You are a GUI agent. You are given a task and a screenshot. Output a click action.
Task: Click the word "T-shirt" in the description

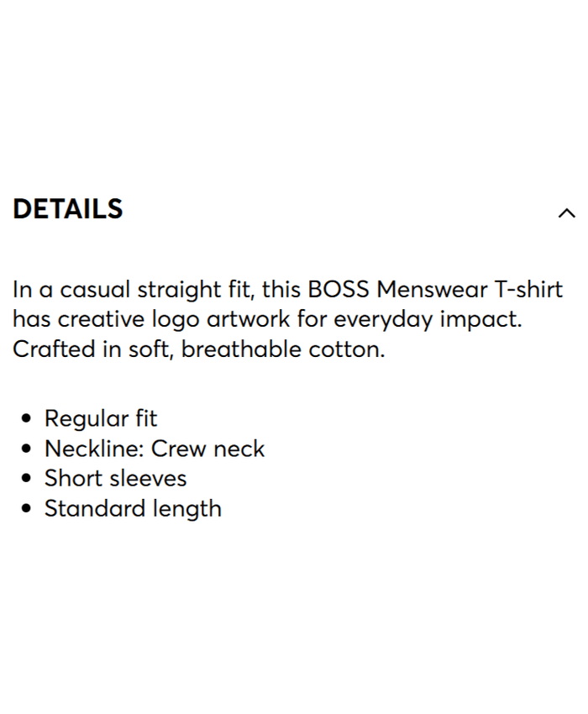pos(528,290)
